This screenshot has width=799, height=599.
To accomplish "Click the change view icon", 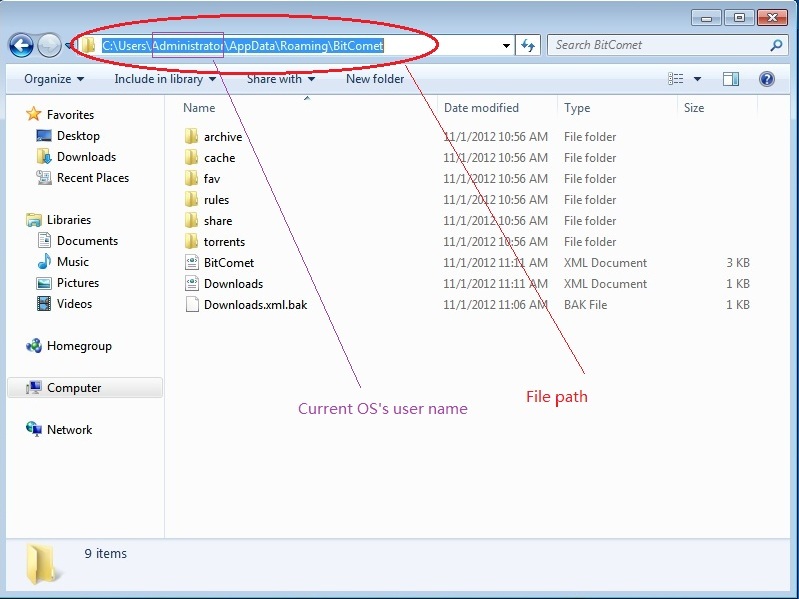I will point(677,79).
